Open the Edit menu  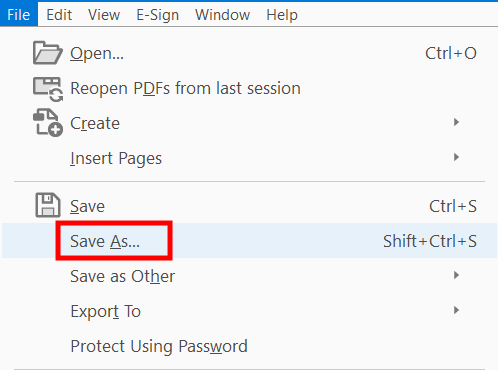59,15
